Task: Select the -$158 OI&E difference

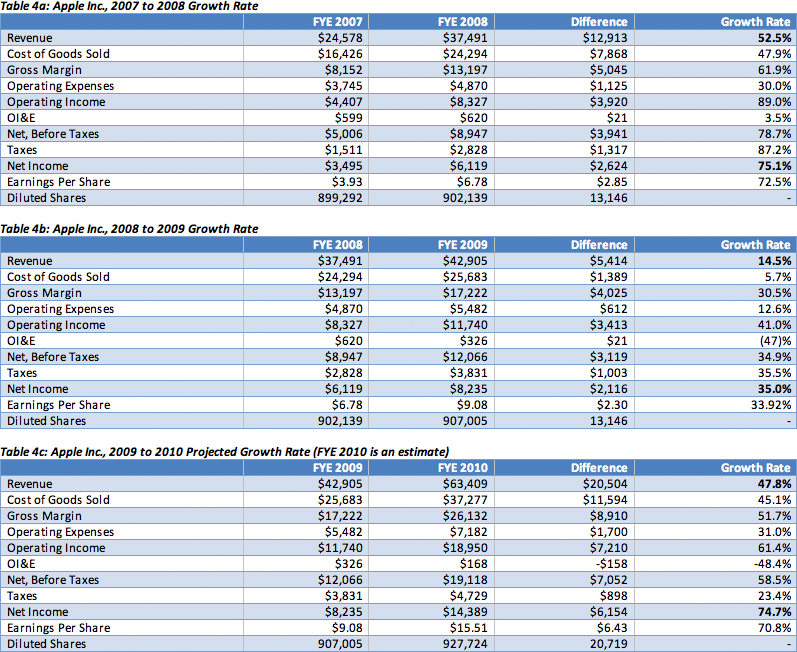Action: (611, 564)
